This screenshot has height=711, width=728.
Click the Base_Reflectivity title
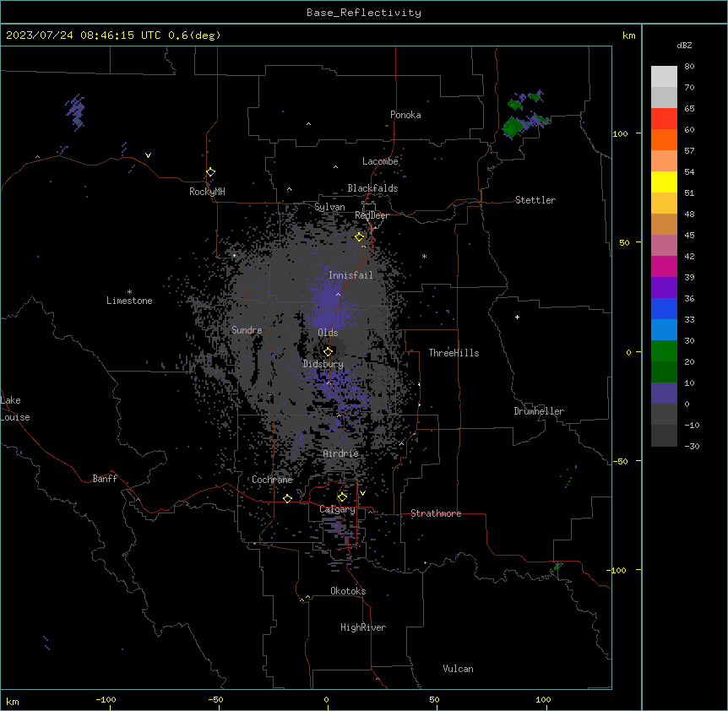(x=364, y=13)
